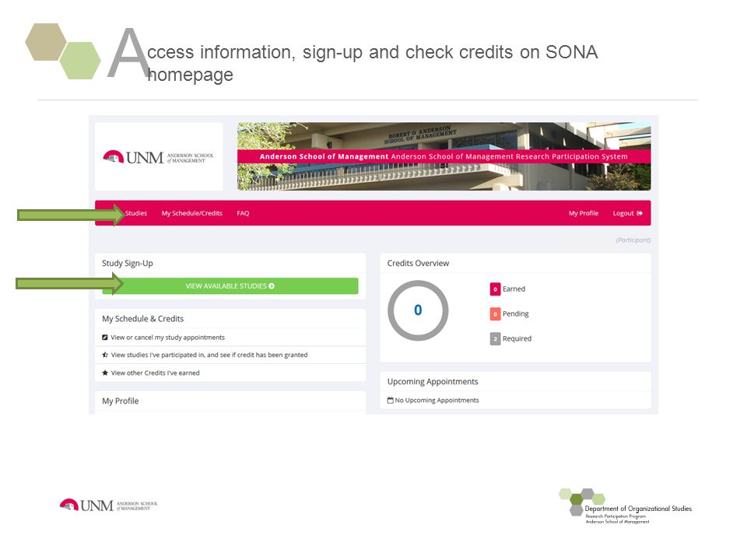Image resolution: width=747 pixels, height=560 pixels.
Task: Click the star icon beside other credits
Action: [x=105, y=373]
